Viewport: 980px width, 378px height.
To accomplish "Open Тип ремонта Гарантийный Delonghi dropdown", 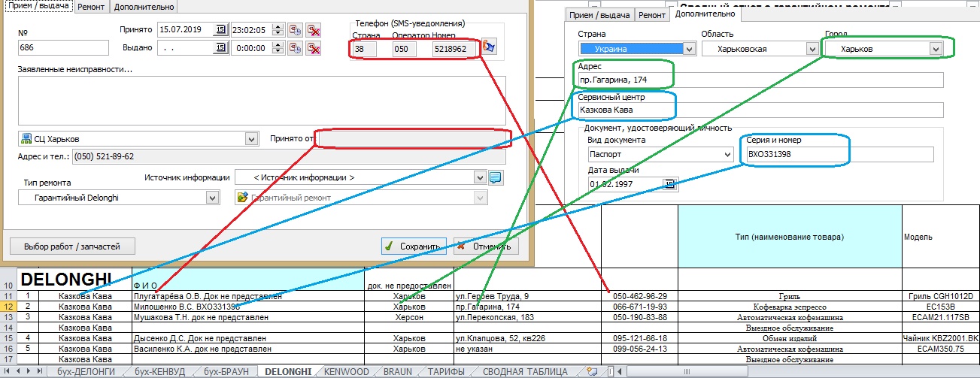I will (x=212, y=198).
